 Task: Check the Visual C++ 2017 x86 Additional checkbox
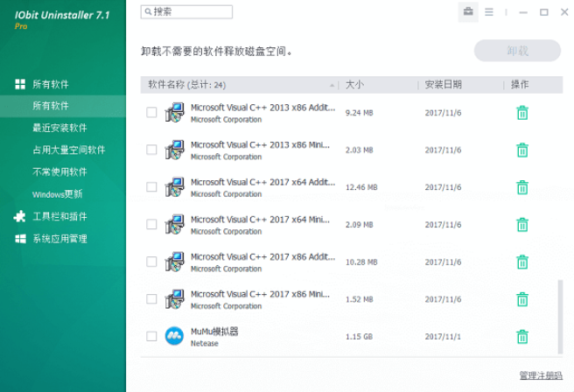click(x=151, y=262)
